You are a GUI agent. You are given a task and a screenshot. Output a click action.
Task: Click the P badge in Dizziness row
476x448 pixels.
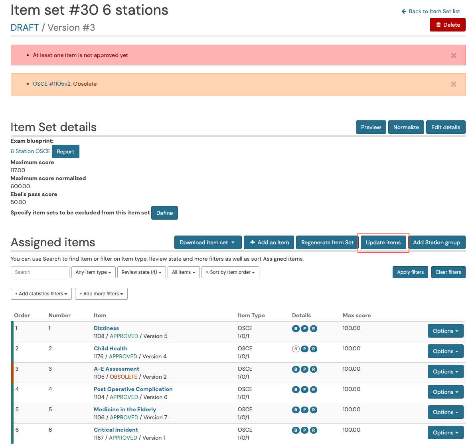pos(304,328)
